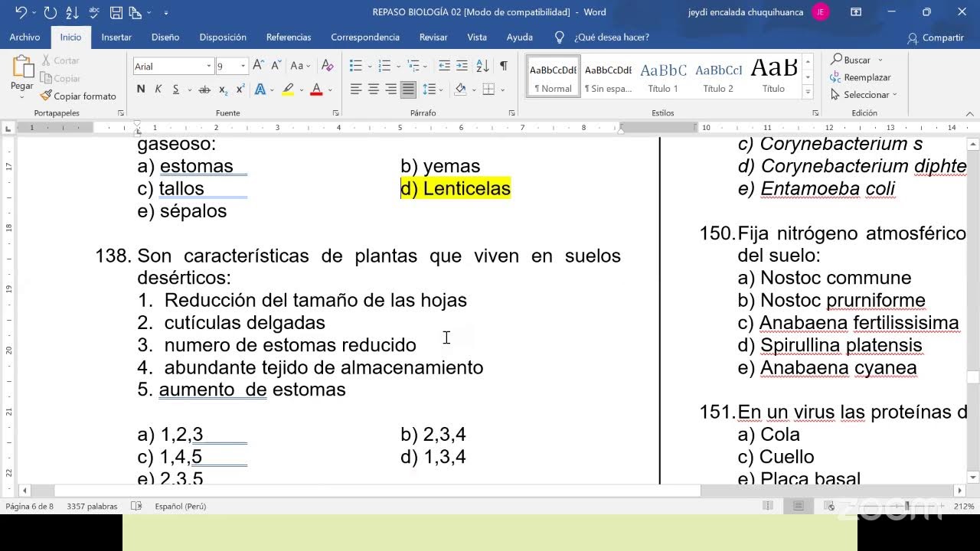The height and width of the screenshot is (551, 980).
Task: Click the ¿Qué desea hacer? search field
Action: [x=611, y=37]
